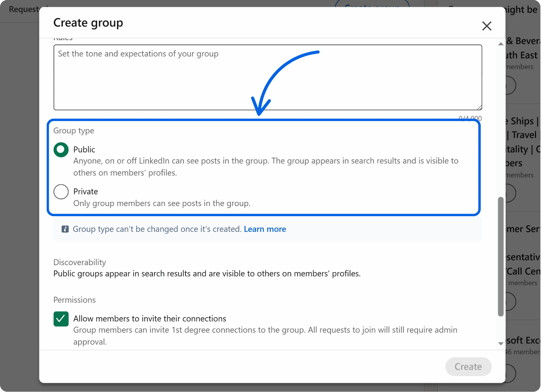Image resolution: width=541 pixels, height=392 pixels.
Task: Uncheck Allow members to invite their connections
Action: tap(61, 319)
